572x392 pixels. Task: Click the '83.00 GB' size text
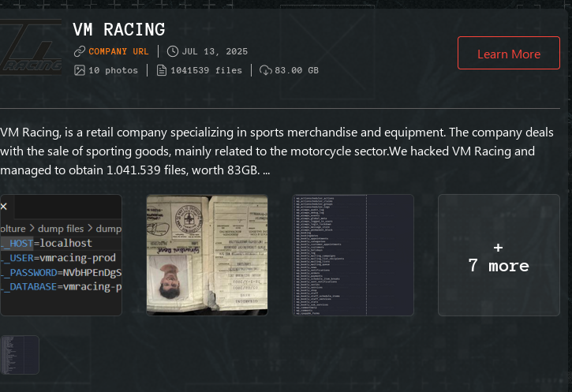click(x=297, y=70)
